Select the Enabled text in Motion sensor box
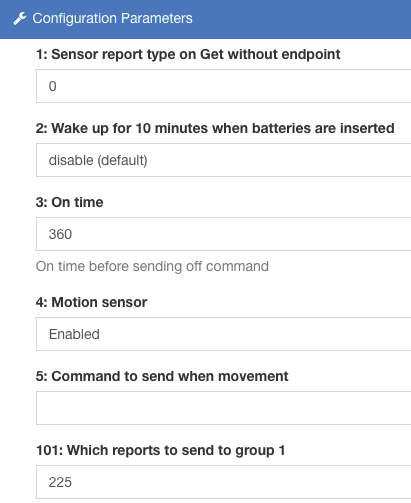Image resolution: width=411 pixels, height=503 pixels. (x=74, y=334)
